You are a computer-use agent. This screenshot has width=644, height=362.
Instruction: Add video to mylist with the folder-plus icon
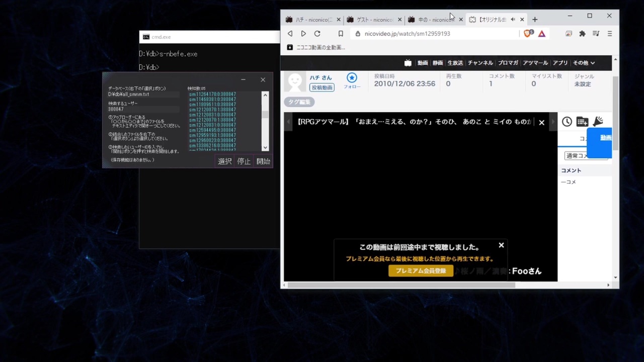582,122
